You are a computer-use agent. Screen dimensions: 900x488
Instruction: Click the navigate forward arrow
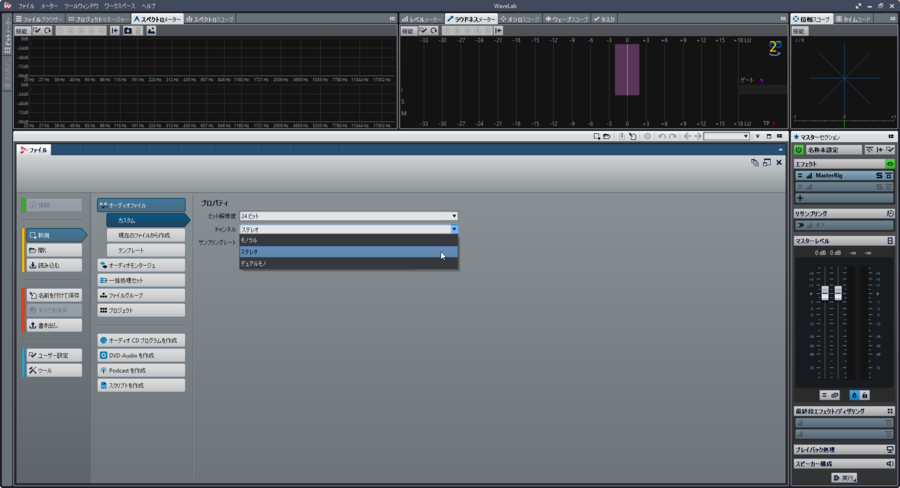(698, 136)
